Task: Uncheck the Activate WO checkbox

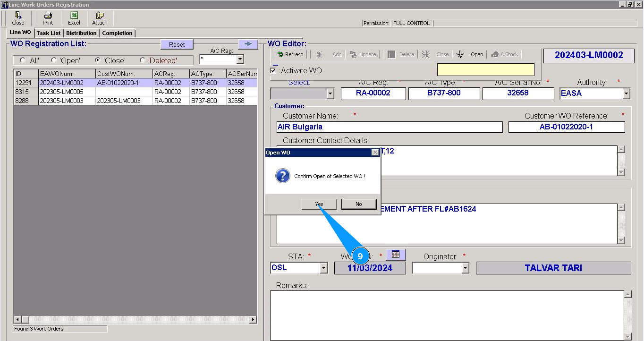Action: click(273, 71)
